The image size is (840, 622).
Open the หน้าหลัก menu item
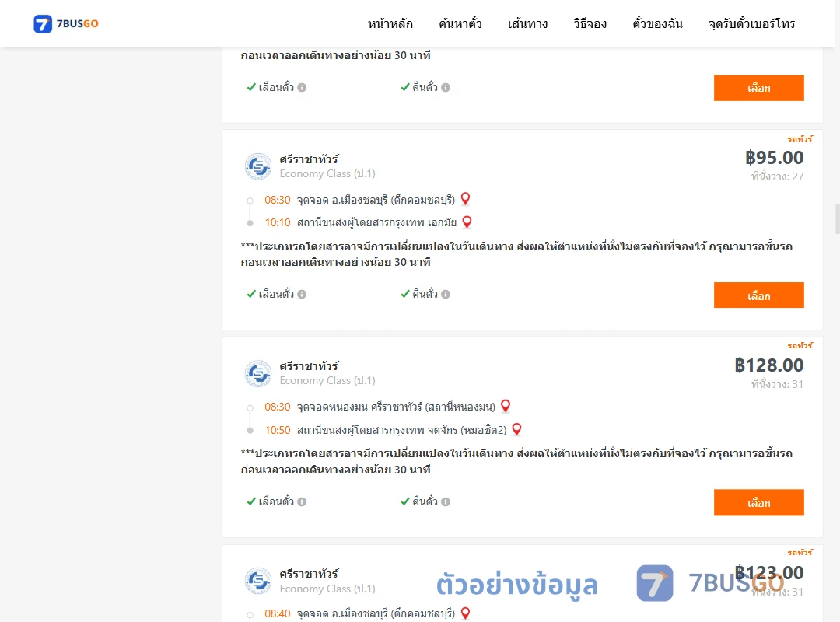[x=390, y=23]
